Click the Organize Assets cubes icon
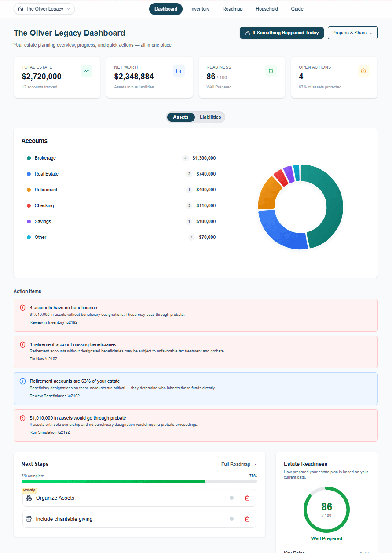 pos(29,498)
